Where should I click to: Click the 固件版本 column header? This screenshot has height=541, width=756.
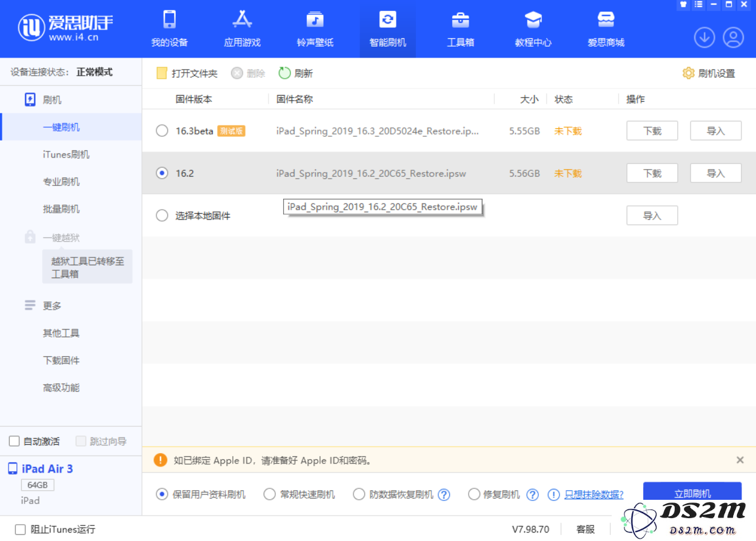194,99
